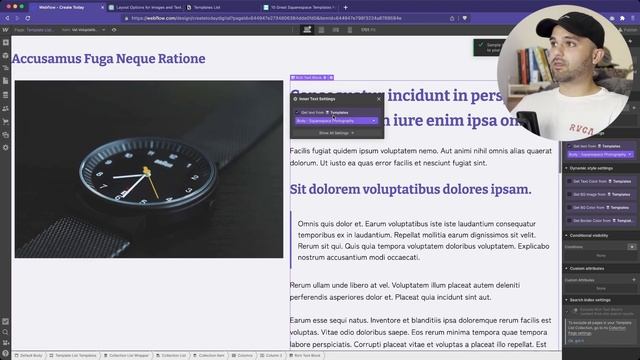Expand Show All Settings in popup
Screen dimensions: 640x360
[x=336, y=133]
